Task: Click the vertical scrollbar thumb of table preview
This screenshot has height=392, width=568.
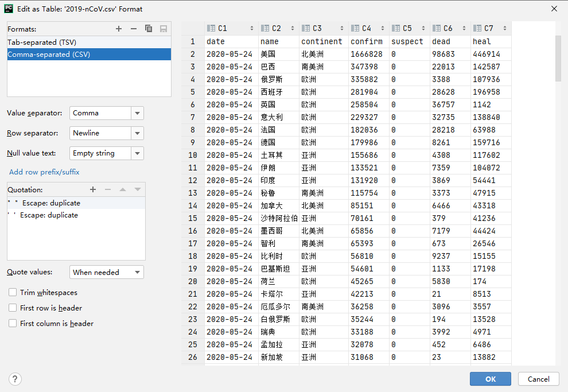Action: (558, 59)
